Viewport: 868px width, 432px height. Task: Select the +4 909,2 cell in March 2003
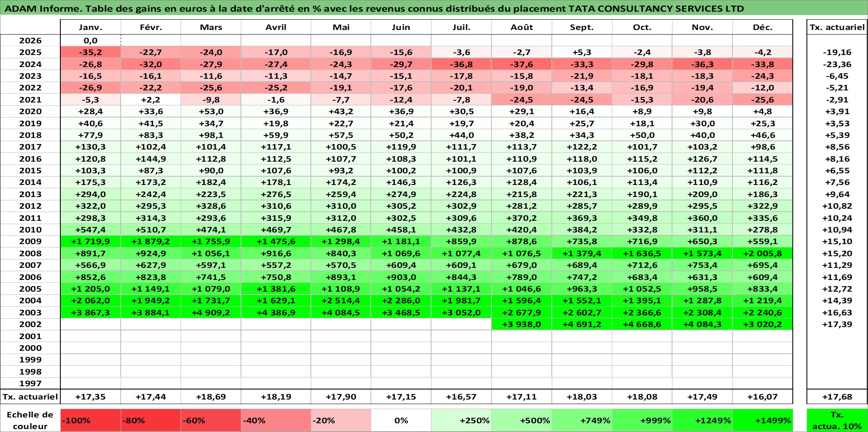211,312
